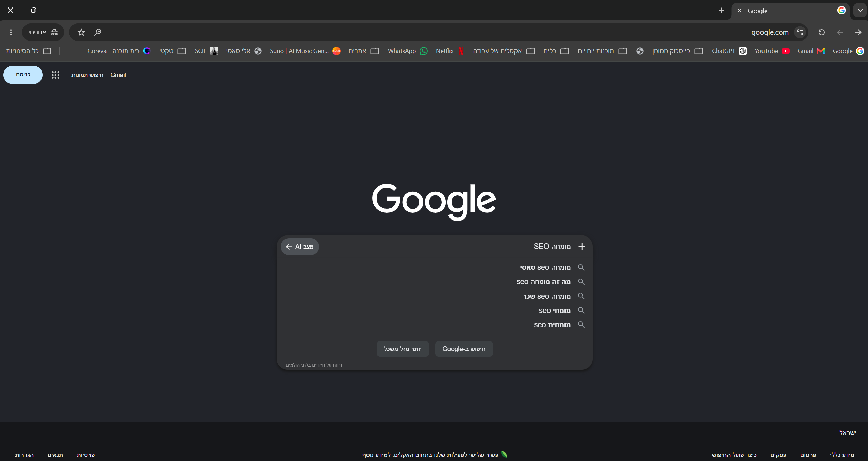
Task: Open the Coreva בית תוכנה bookmark
Action: pyautogui.click(x=119, y=51)
